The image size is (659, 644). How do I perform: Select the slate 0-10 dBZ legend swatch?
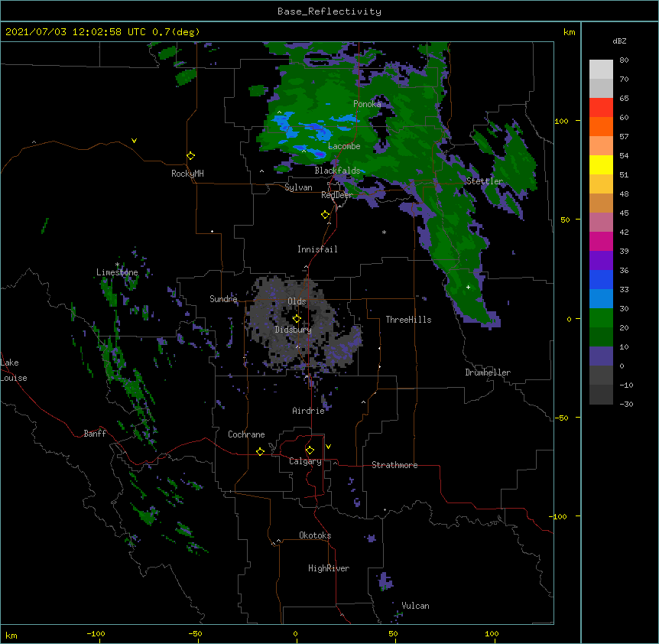click(601, 356)
